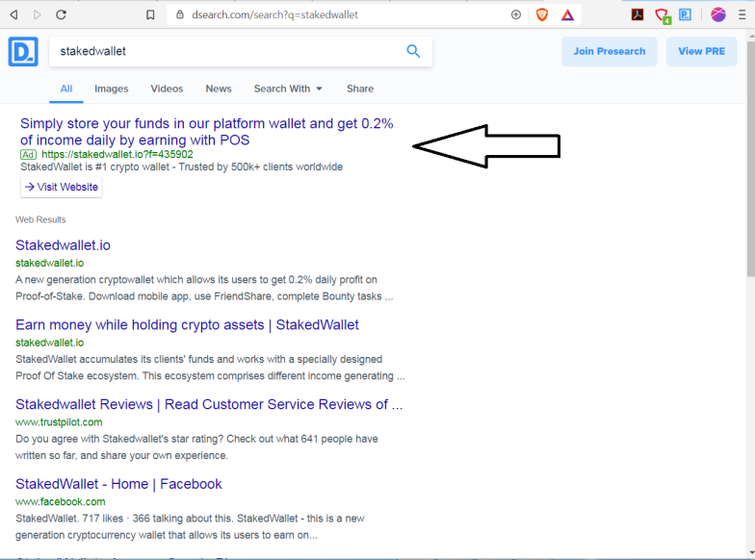This screenshot has width=755, height=560.
Task: Open the Stakedwallet.io result title
Action: click(64, 245)
